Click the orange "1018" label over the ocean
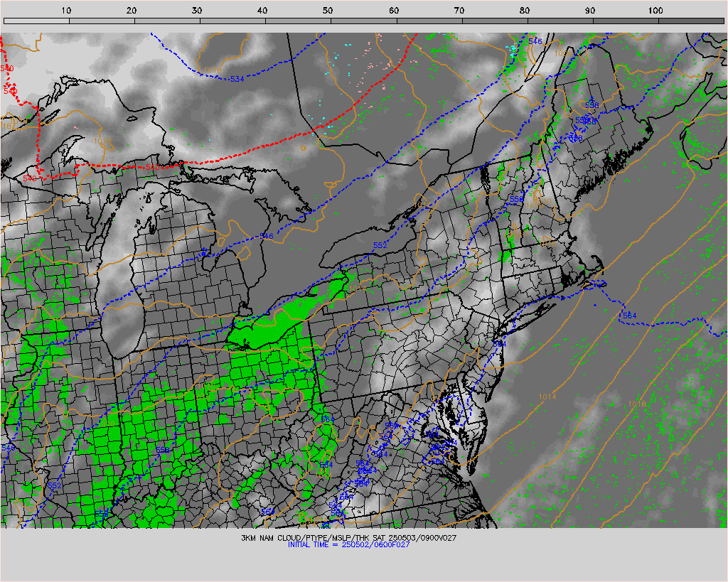Image resolution: width=728 pixels, height=582 pixels. [x=637, y=404]
